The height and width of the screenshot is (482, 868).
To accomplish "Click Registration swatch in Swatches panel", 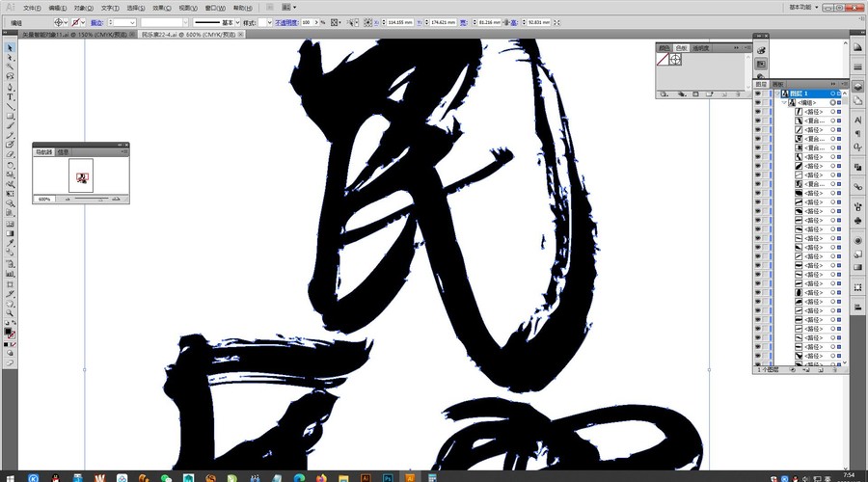I will point(675,59).
